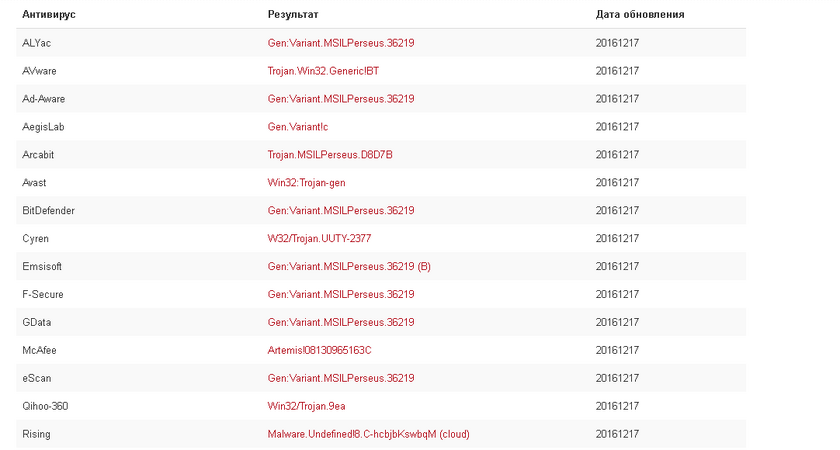Select the AVware Trojan.Win32.Generic!BT result
840x450 pixels.
click(x=323, y=71)
